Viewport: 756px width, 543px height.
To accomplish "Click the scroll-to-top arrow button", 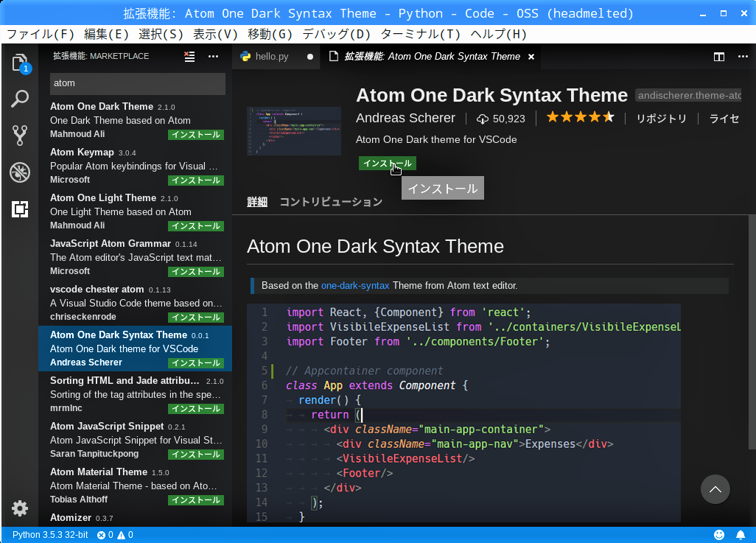I will pos(715,489).
